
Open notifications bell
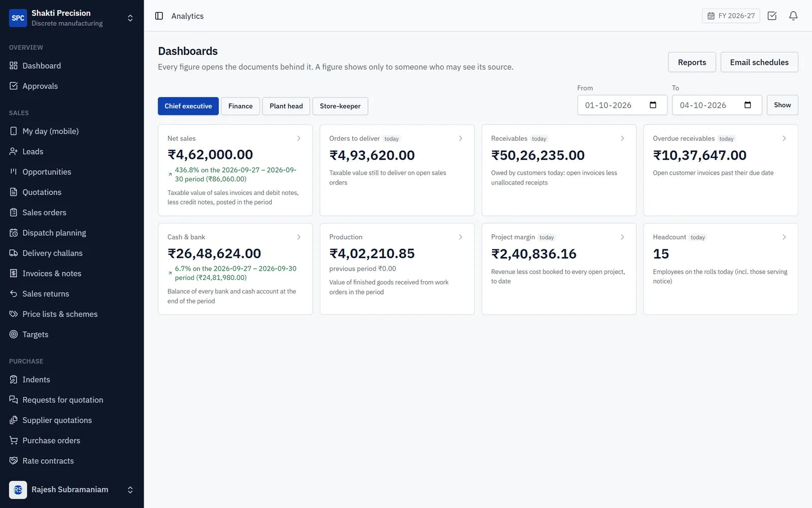[x=793, y=16]
